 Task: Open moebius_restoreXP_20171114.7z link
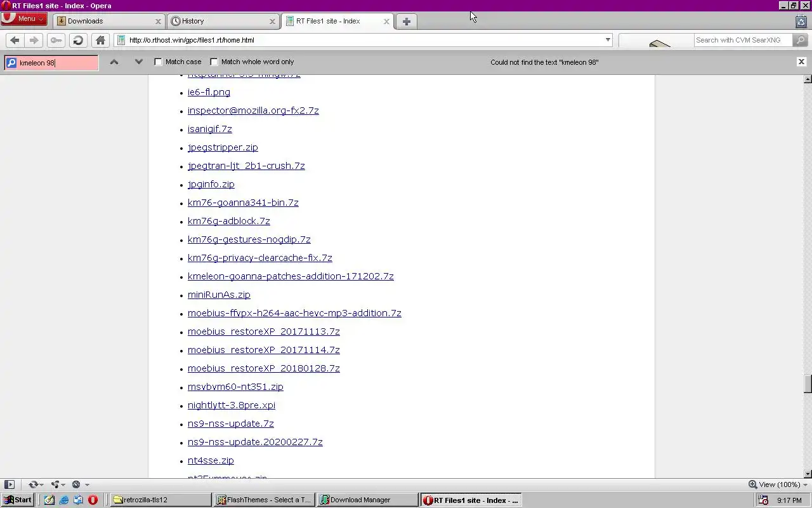pos(264,350)
